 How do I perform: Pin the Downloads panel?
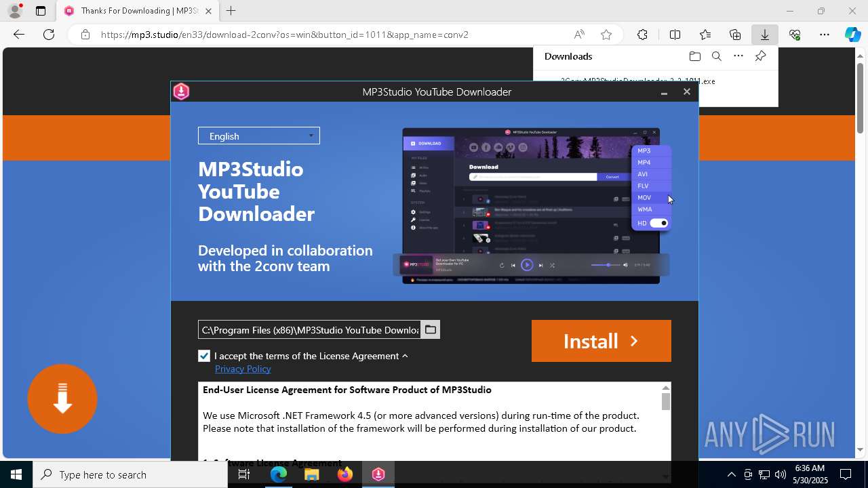(760, 56)
